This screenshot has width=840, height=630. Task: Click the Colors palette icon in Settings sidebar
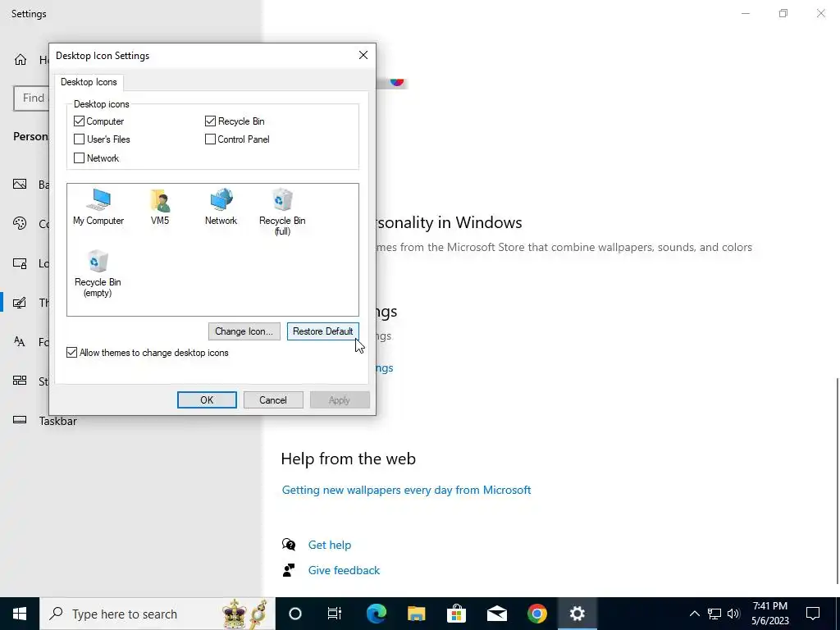tap(20, 223)
